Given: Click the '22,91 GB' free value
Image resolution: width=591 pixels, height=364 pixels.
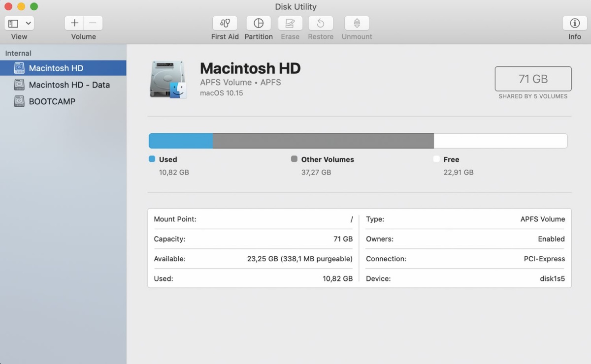Looking at the screenshot, I should (x=459, y=172).
